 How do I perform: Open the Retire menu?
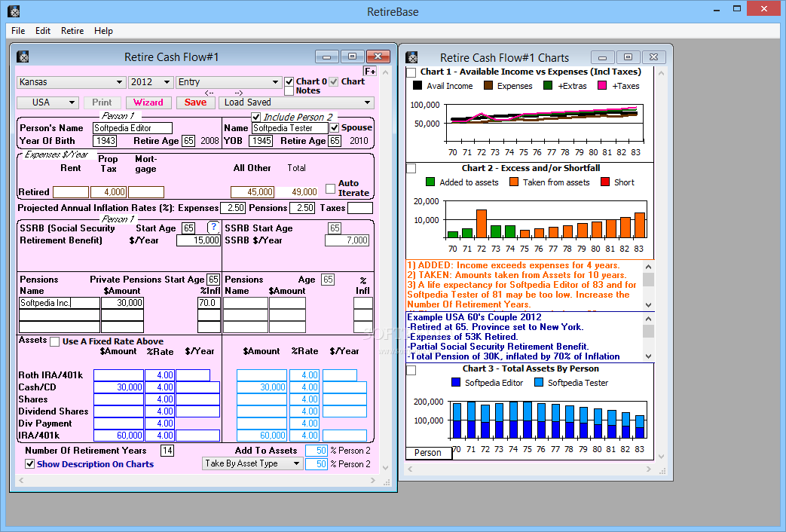tap(72, 31)
